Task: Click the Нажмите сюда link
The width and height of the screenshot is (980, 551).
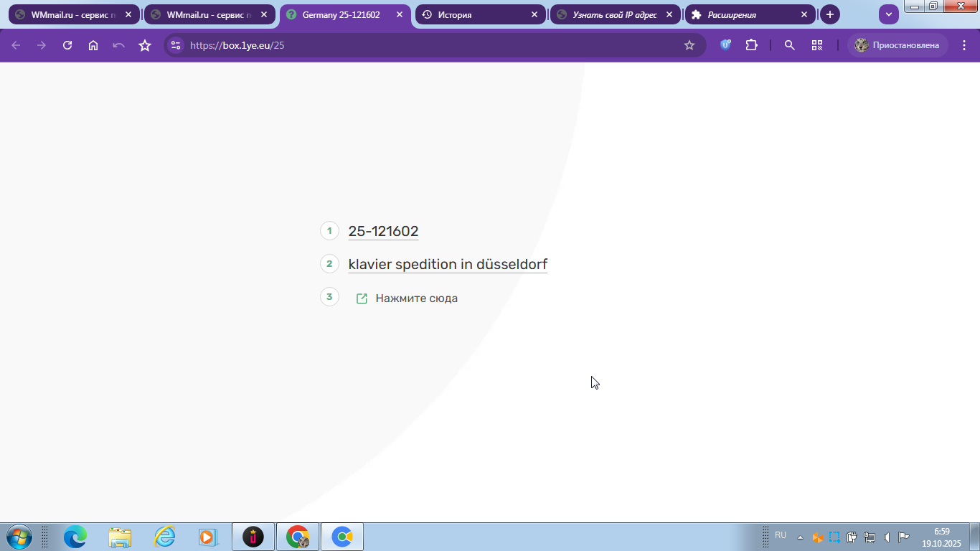Action: (x=416, y=298)
